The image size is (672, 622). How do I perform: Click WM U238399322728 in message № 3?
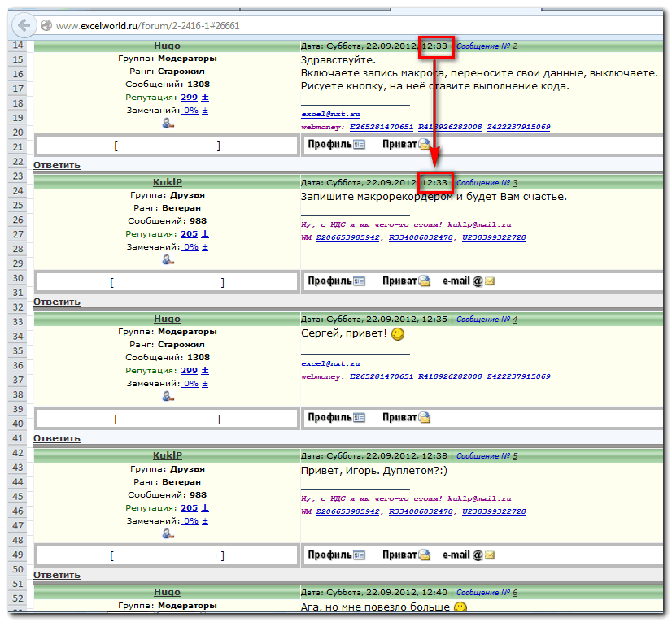coord(494,237)
